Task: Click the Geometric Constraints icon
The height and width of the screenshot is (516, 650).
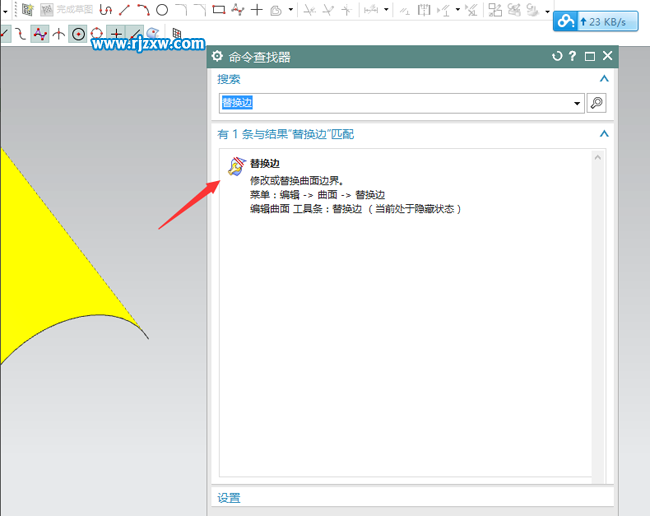Action: [405, 10]
